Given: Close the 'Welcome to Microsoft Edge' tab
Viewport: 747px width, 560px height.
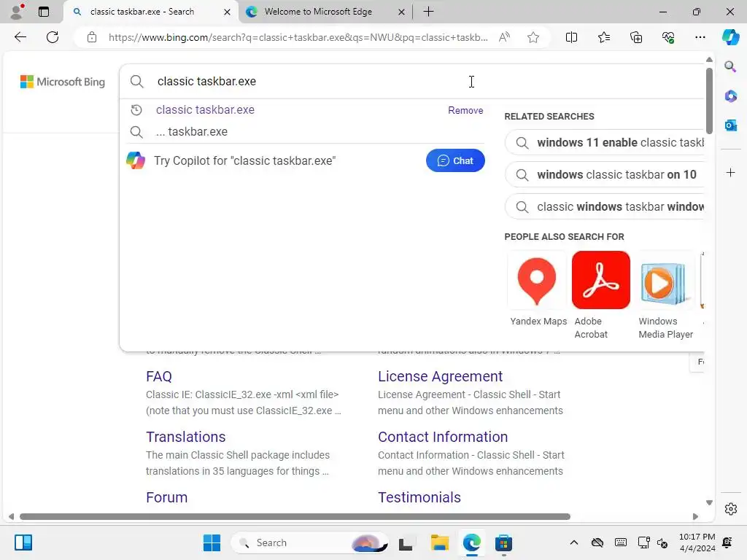Looking at the screenshot, I should tap(402, 12).
